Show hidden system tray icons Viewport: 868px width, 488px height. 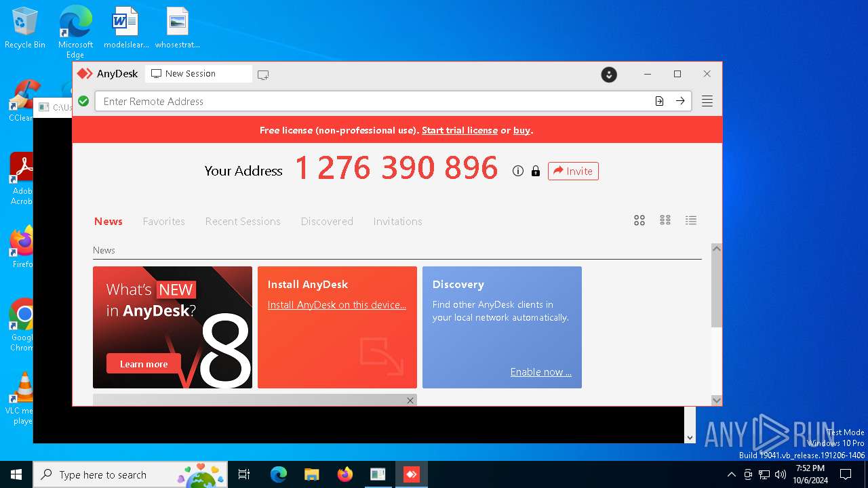(x=731, y=474)
